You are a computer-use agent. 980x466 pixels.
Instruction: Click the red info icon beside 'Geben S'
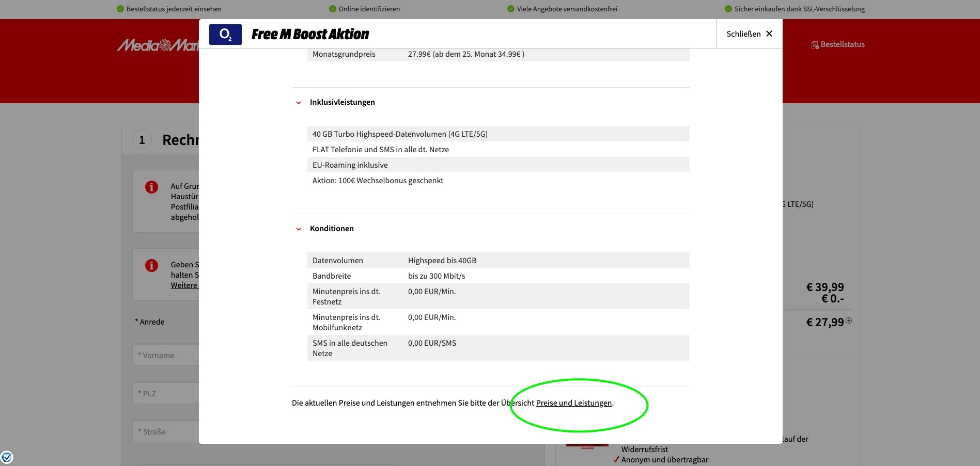coord(151,265)
